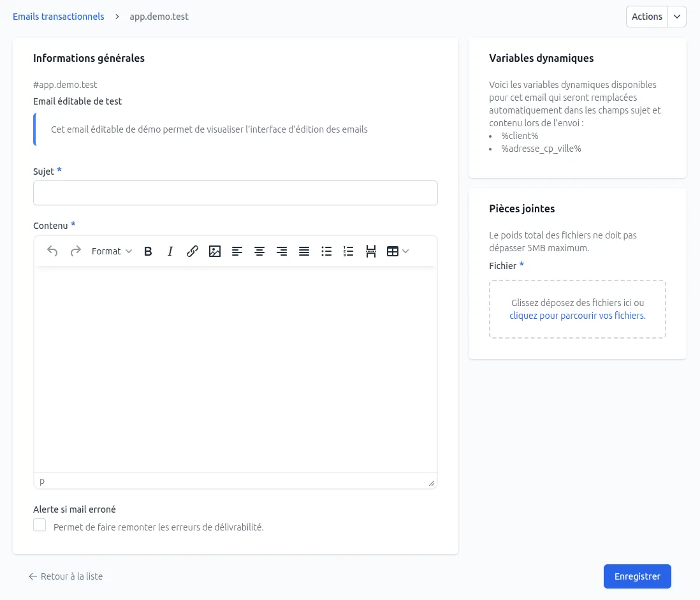Justify the content text
The image size is (700, 600).
click(304, 251)
